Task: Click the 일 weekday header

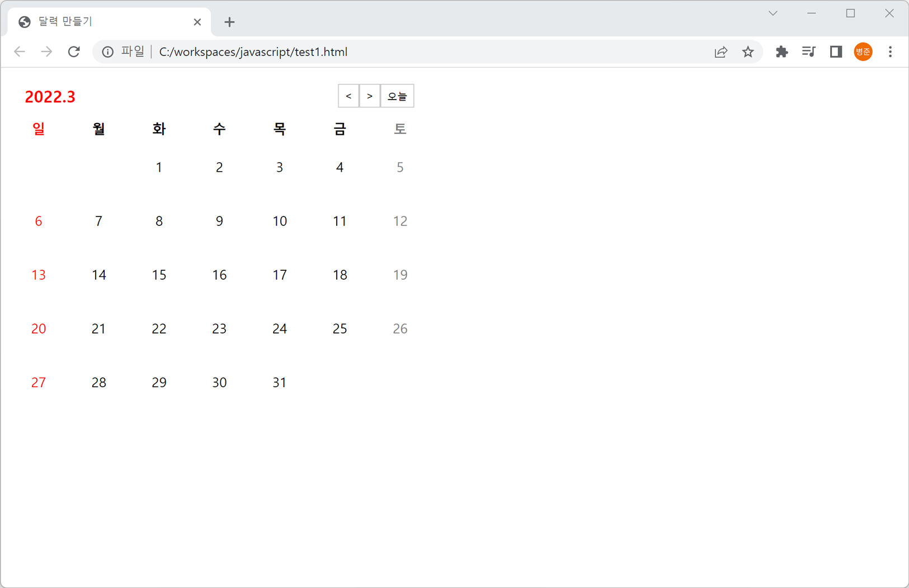Action: click(39, 129)
